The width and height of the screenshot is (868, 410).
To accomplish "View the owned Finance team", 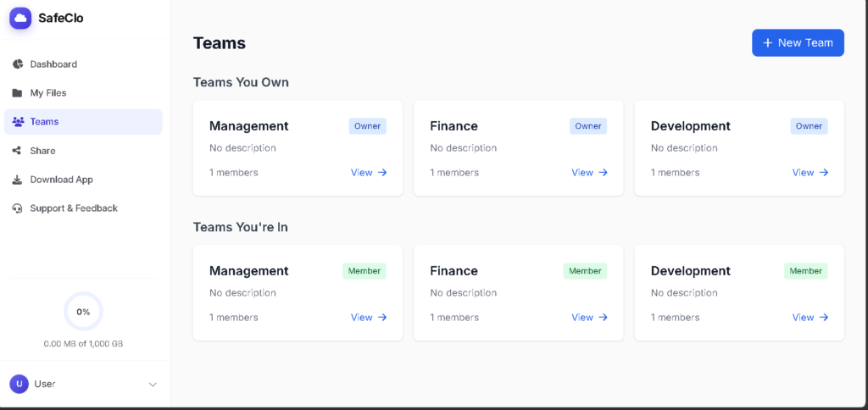I will tap(590, 173).
